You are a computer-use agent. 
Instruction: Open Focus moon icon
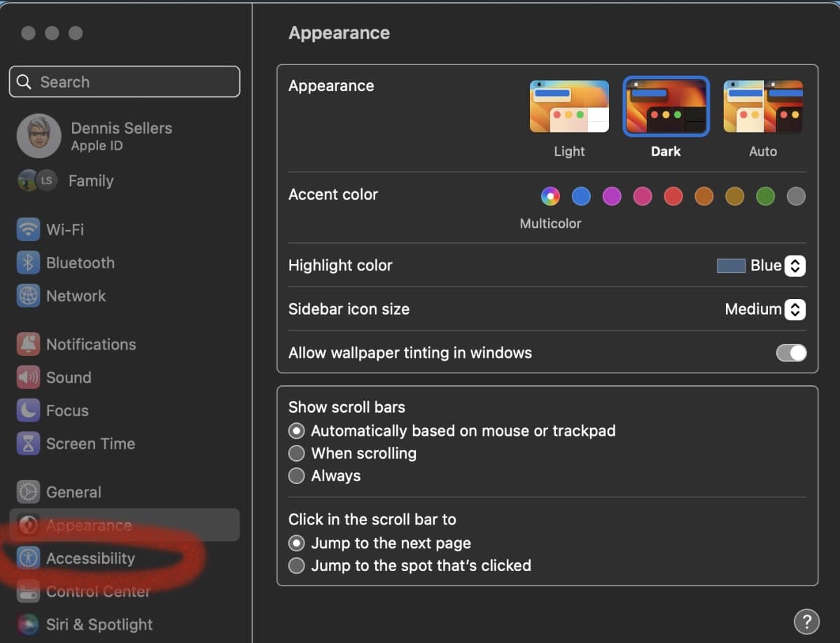28,410
